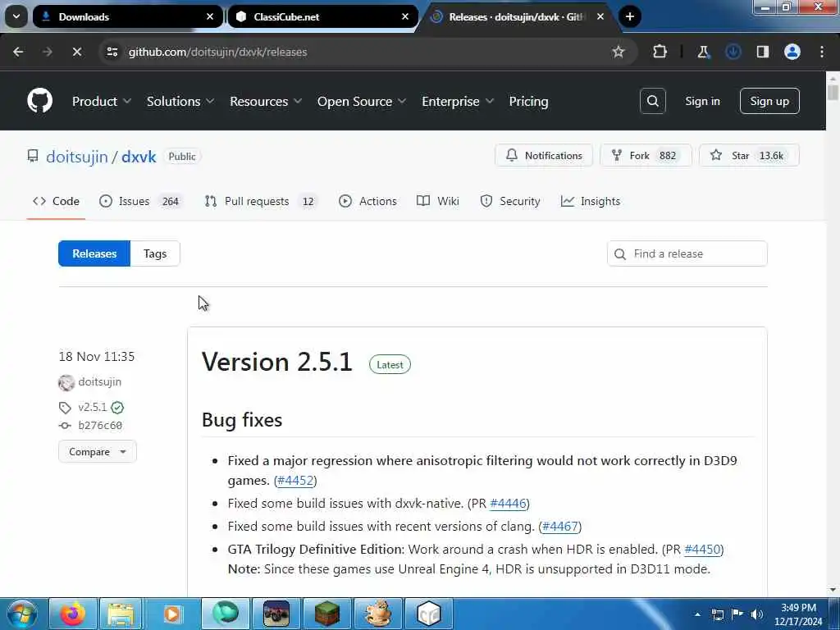The image size is (840, 630).
Task: Toggle the Chrome side panel icon
Action: 762,52
